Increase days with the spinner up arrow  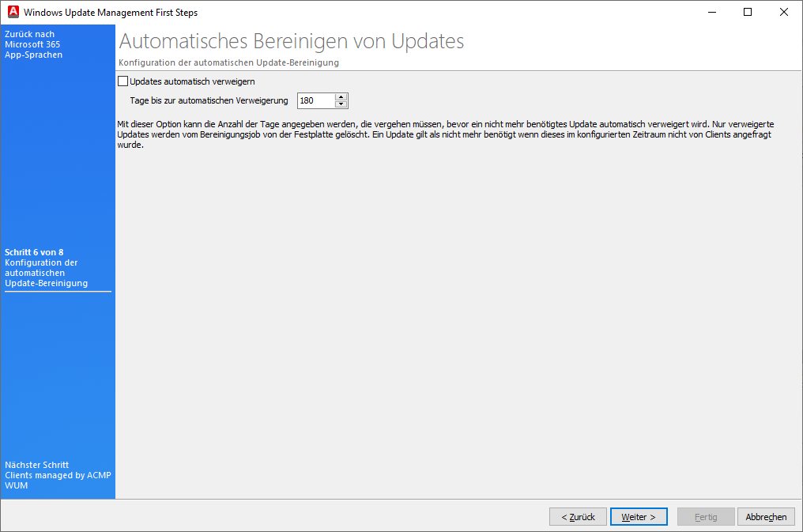(x=341, y=97)
